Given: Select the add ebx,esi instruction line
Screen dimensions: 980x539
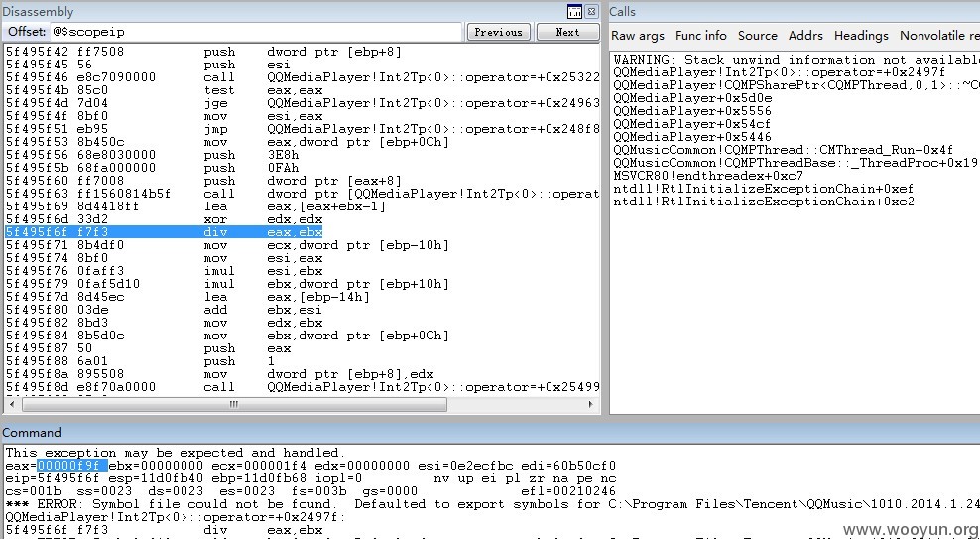Looking at the screenshot, I should (164, 310).
